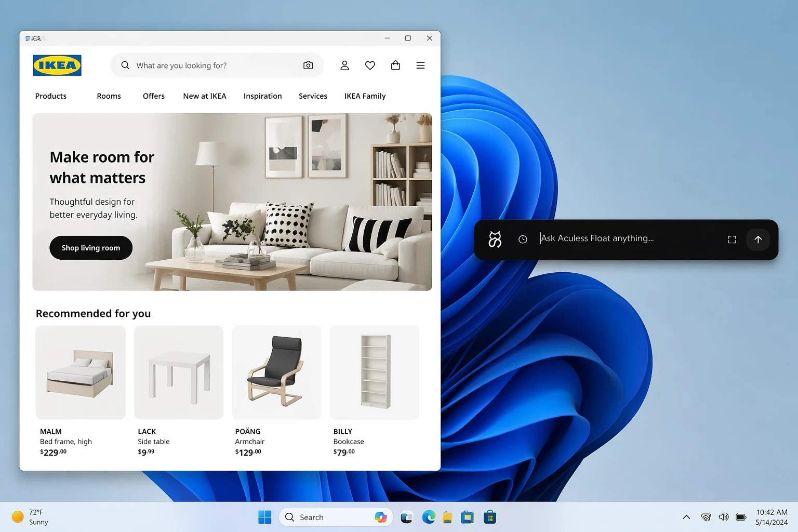This screenshot has width=798, height=532.
Task: Click the Armchair description text
Action: tap(250, 442)
